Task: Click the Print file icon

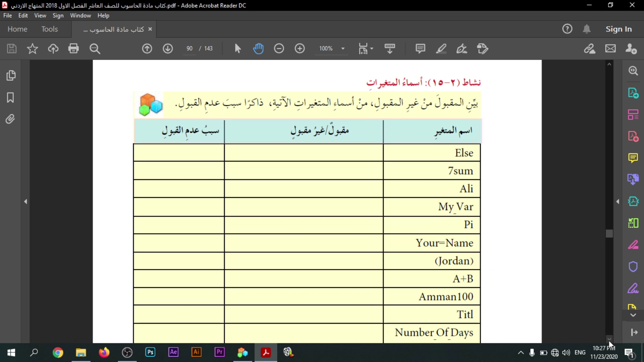Action: [x=73, y=49]
